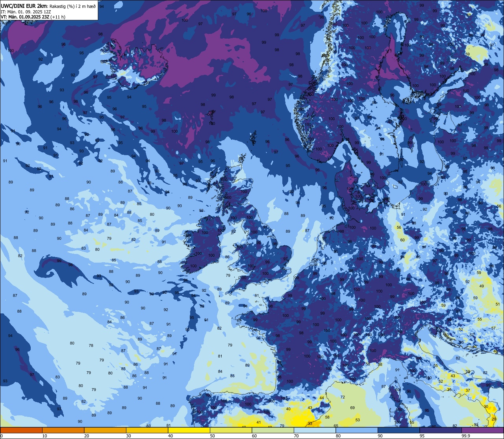Click the legend tick label "70"
Viewport: 504px width, 439px height.
click(296, 436)
